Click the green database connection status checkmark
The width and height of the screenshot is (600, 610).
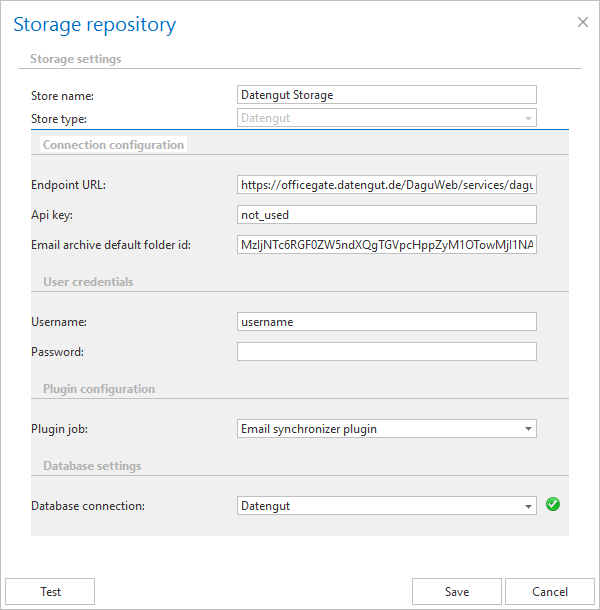click(553, 504)
